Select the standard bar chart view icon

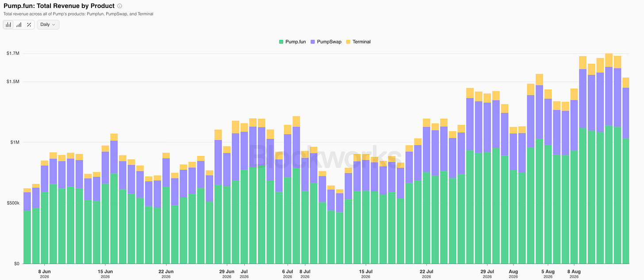(x=8, y=25)
